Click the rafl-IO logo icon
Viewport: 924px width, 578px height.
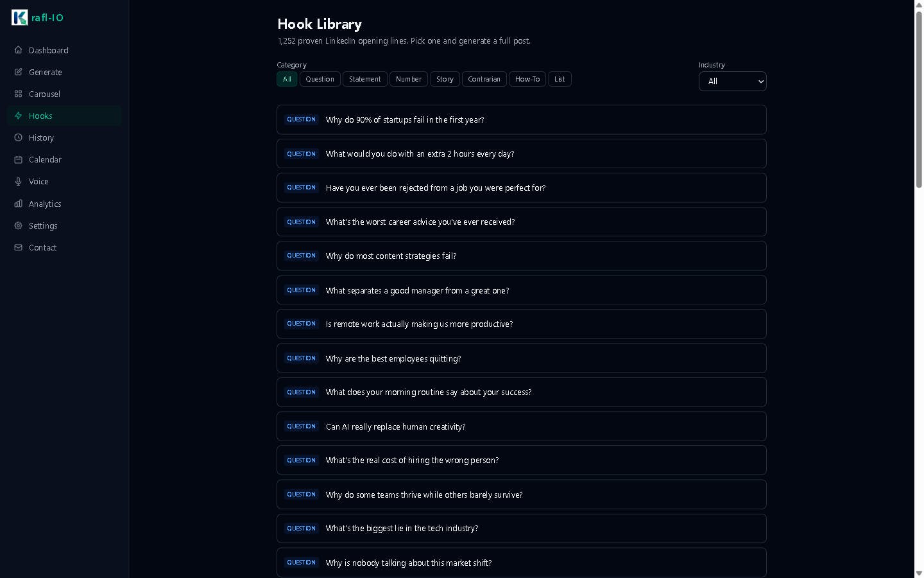click(19, 17)
